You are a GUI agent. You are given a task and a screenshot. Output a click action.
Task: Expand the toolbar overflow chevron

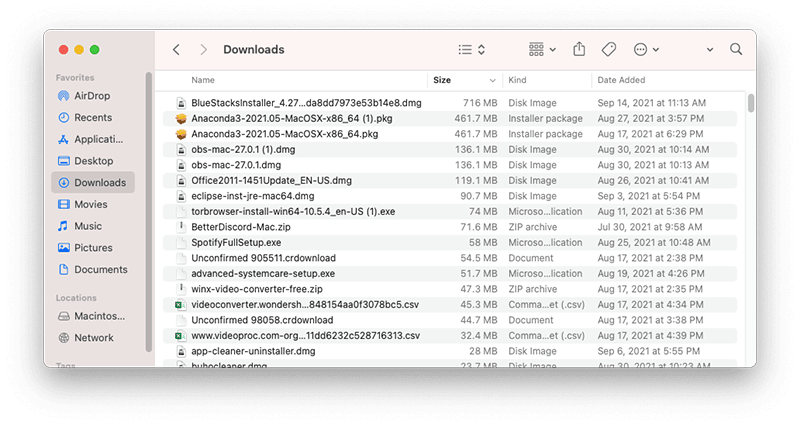710,50
